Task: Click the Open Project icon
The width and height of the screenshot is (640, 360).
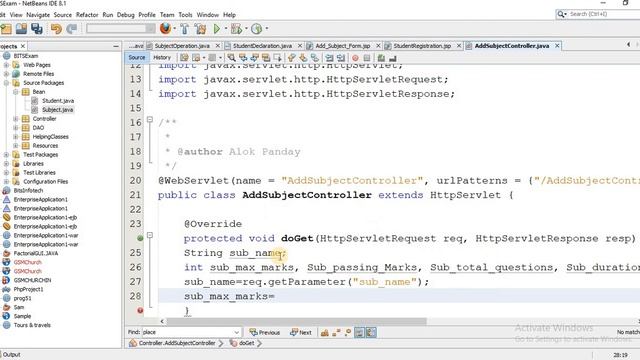Action: (x=21, y=29)
